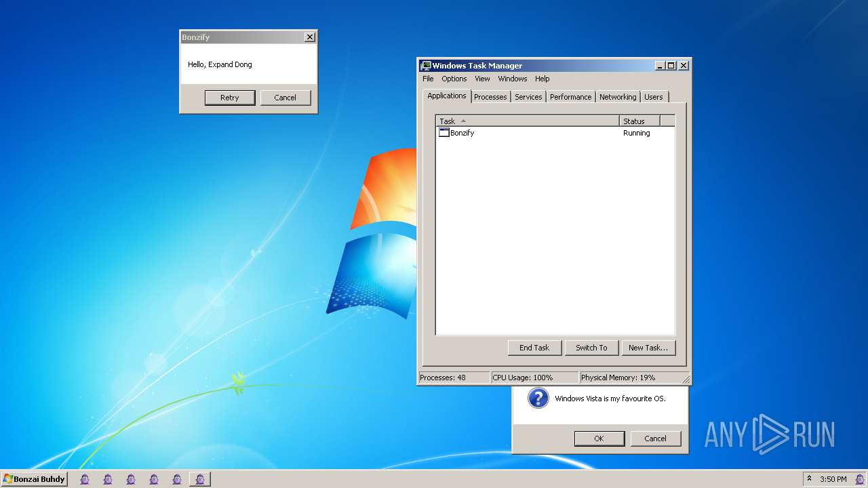868x488 pixels.
Task: Switch to the Performance tab
Action: [570, 97]
